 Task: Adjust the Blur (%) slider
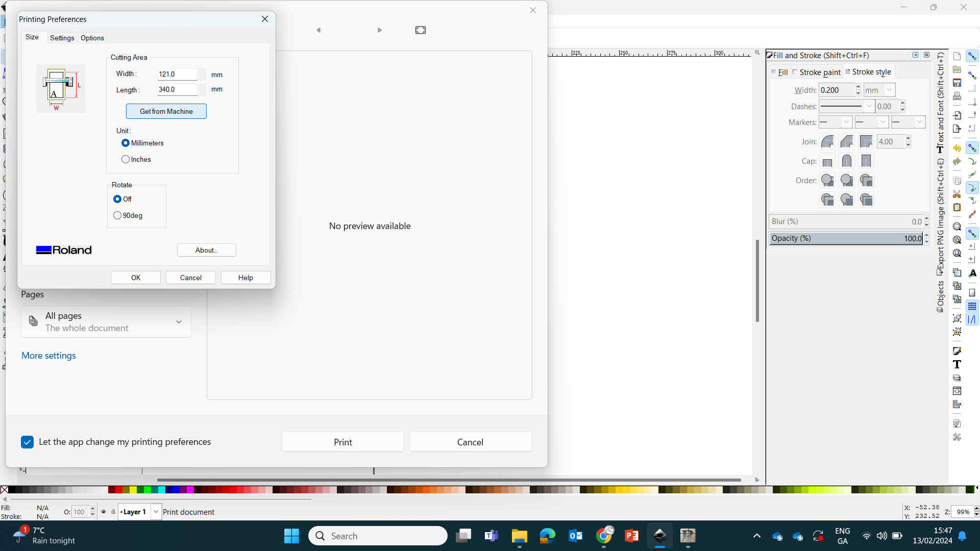point(846,221)
